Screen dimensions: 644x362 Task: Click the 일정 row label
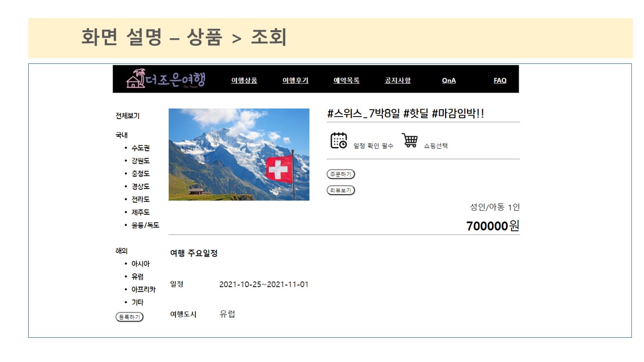(177, 284)
